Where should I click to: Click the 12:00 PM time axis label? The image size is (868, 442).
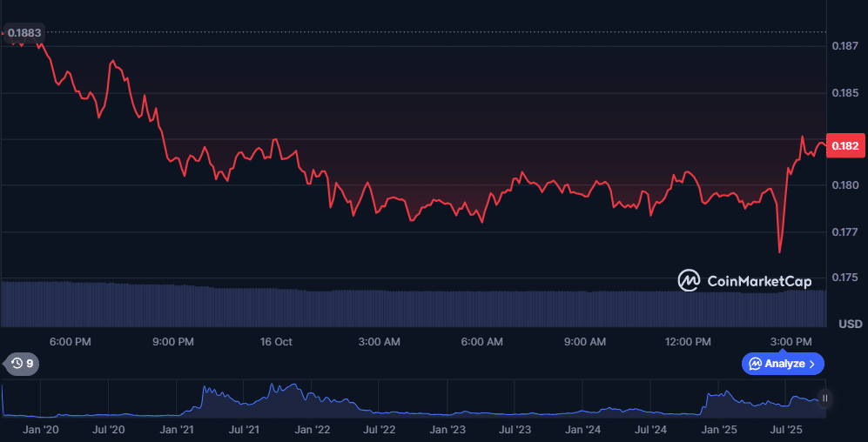[688, 342]
